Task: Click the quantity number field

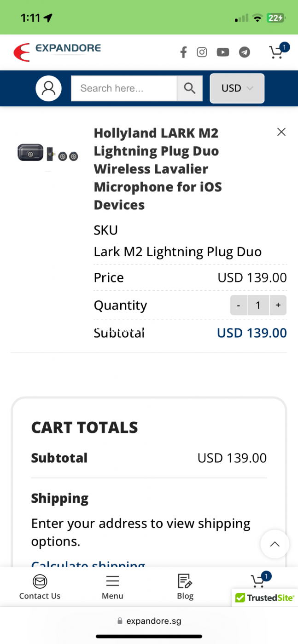Action: coord(258,305)
